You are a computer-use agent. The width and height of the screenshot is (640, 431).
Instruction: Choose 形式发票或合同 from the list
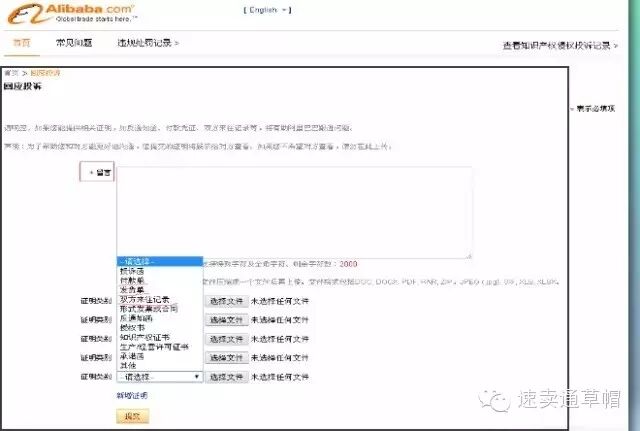[160, 309]
